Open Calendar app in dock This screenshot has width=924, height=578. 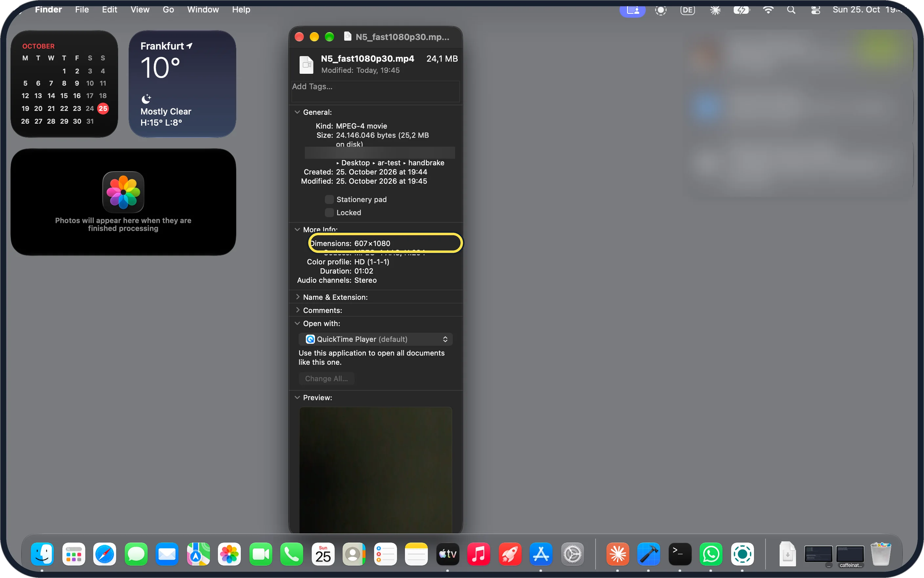pos(323,554)
